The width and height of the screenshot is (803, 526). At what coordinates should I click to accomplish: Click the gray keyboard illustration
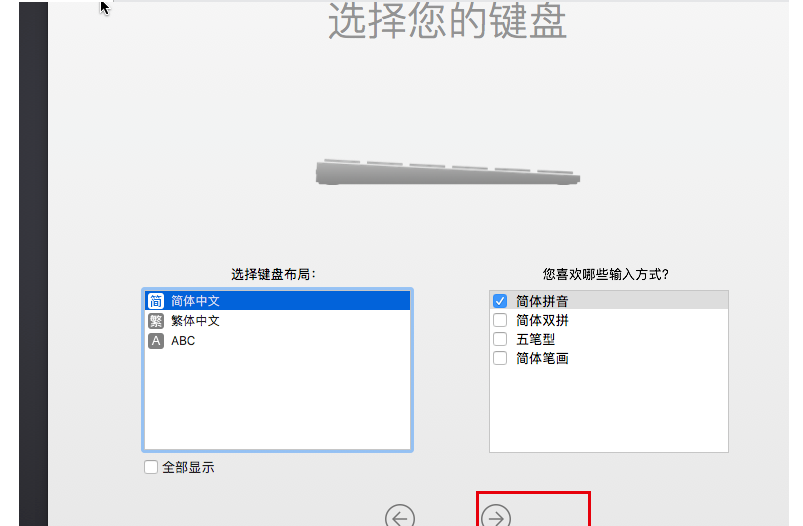448,172
